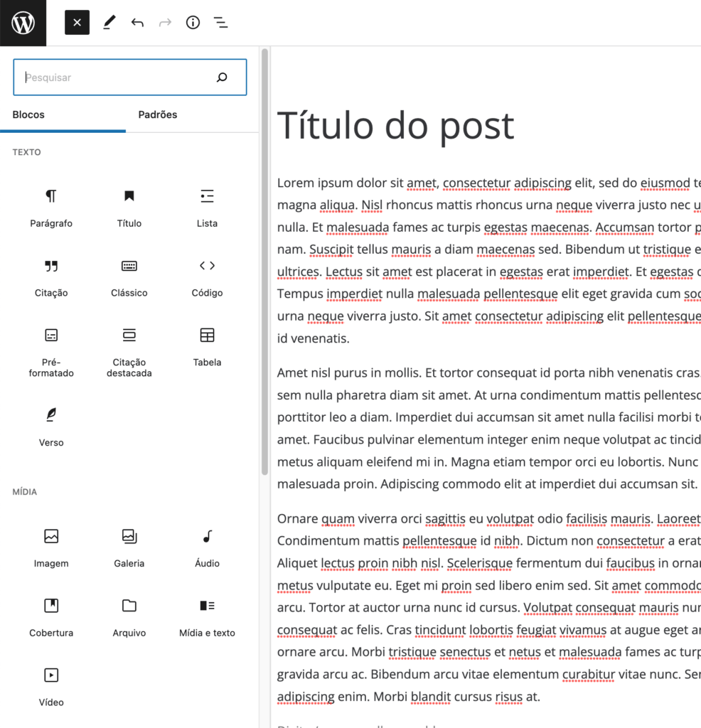701x728 pixels.
Task: Click the Pesquisar search field
Action: [x=117, y=77]
